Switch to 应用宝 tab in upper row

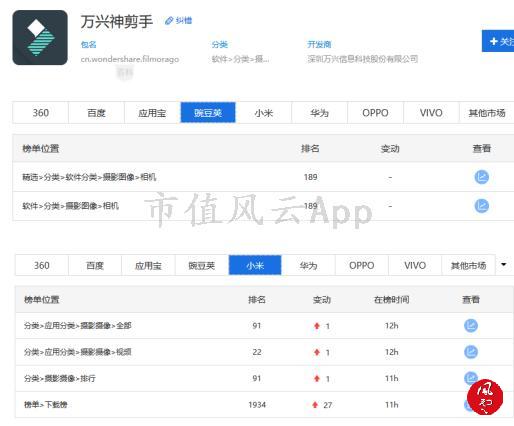152,113
